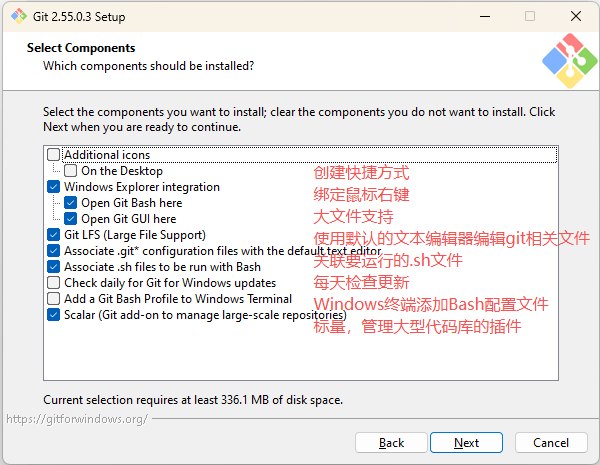Disable Open Git Bash here
Viewport: 600px width, 465px height.
point(70,203)
